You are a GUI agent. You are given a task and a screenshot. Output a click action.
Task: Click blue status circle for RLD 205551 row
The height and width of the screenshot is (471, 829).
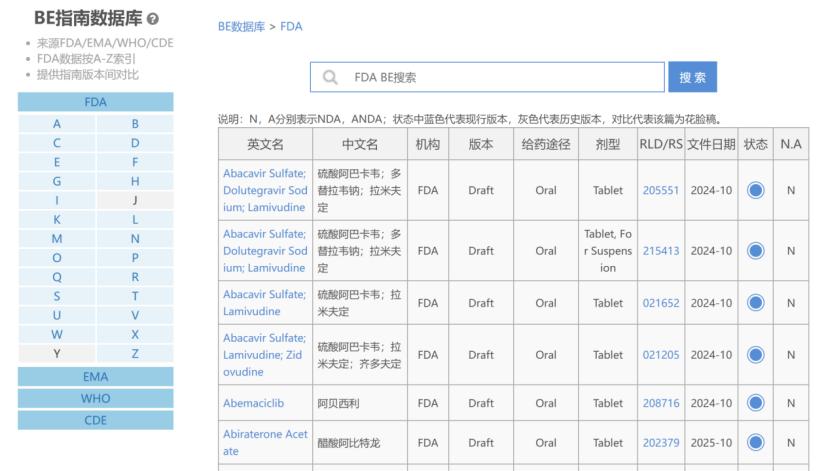(755, 190)
